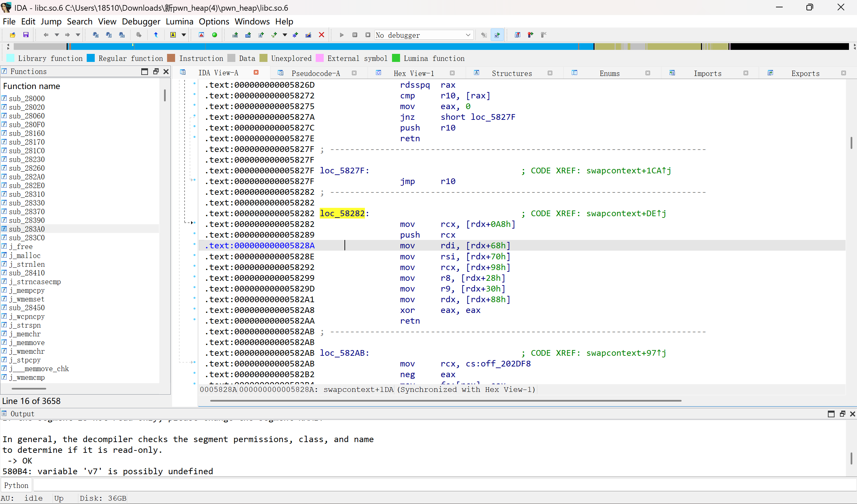This screenshot has height=504, width=857.
Task: Click the Functions list vertical scrollbar thumb
Action: point(165,95)
